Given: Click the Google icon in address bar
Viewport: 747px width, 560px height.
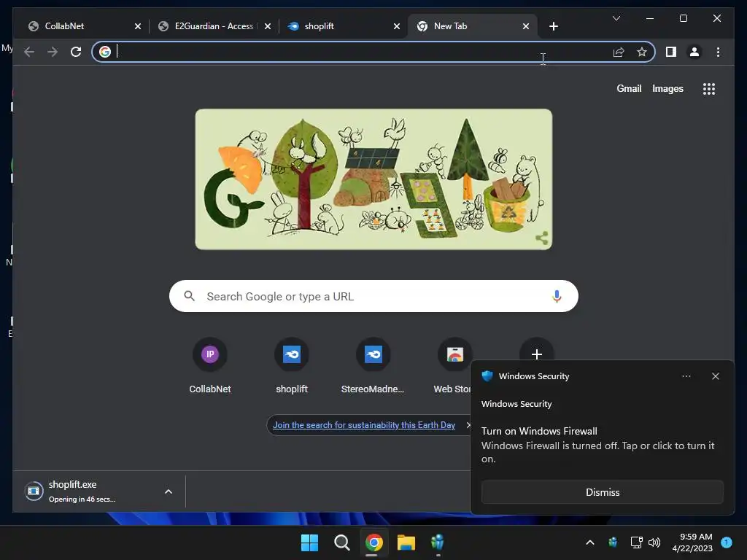Looking at the screenshot, I should point(105,52).
